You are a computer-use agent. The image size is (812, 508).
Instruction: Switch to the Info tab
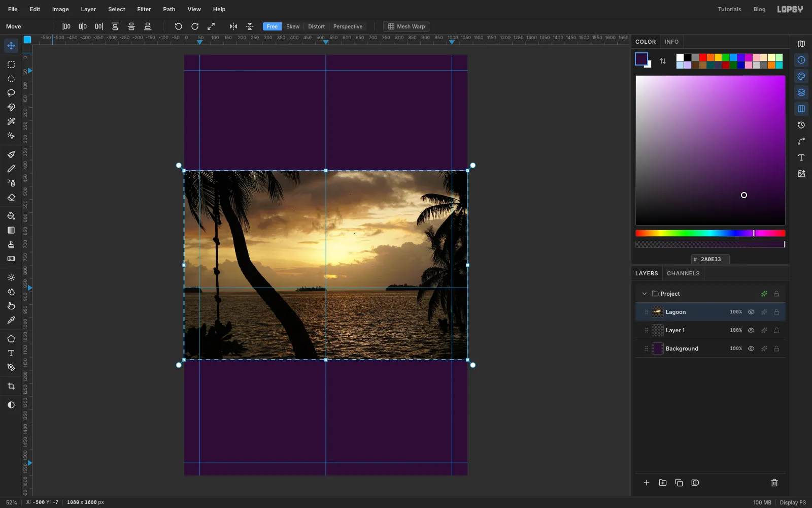[x=671, y=42]
